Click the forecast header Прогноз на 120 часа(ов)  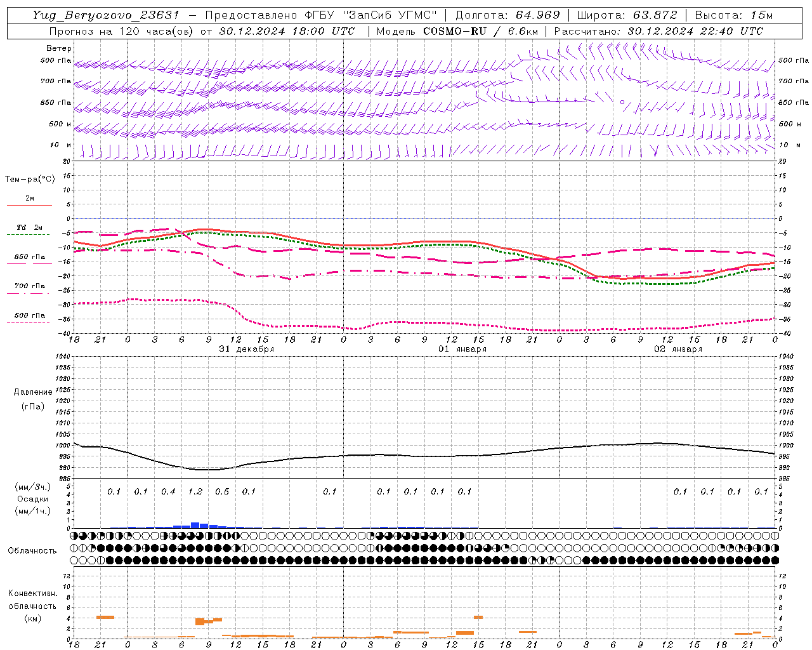pyautogui.click(x=122, y=31)
